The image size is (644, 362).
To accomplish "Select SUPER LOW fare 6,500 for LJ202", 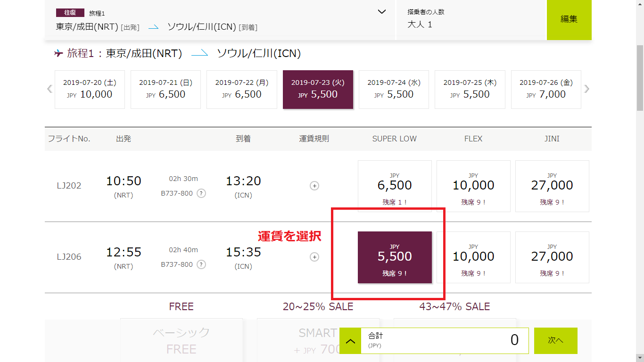I will click(x=395, y=186).
